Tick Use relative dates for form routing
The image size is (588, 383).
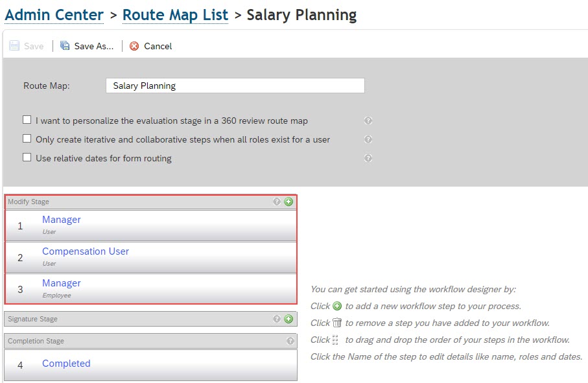27,157
